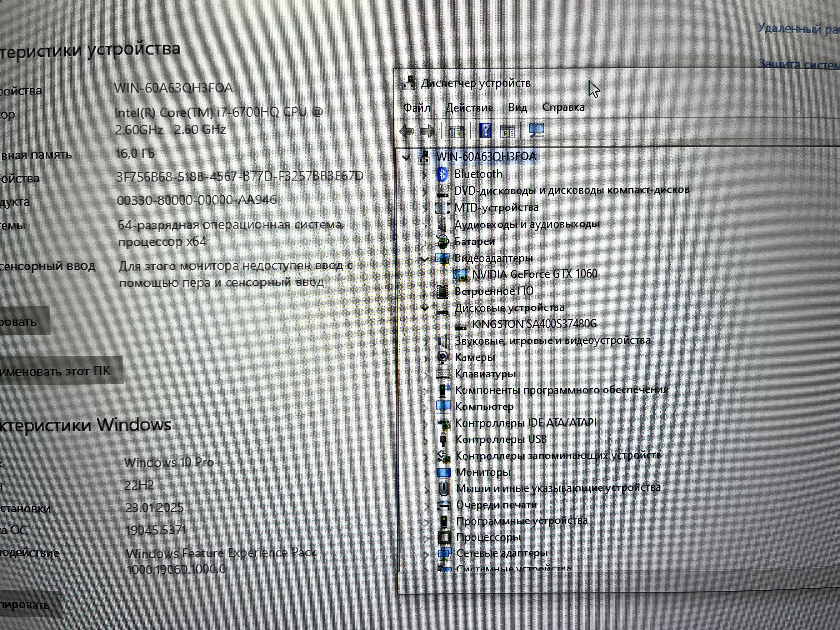
Task: Collapse the Видеоадаптеры category
Action: point(425,259)
